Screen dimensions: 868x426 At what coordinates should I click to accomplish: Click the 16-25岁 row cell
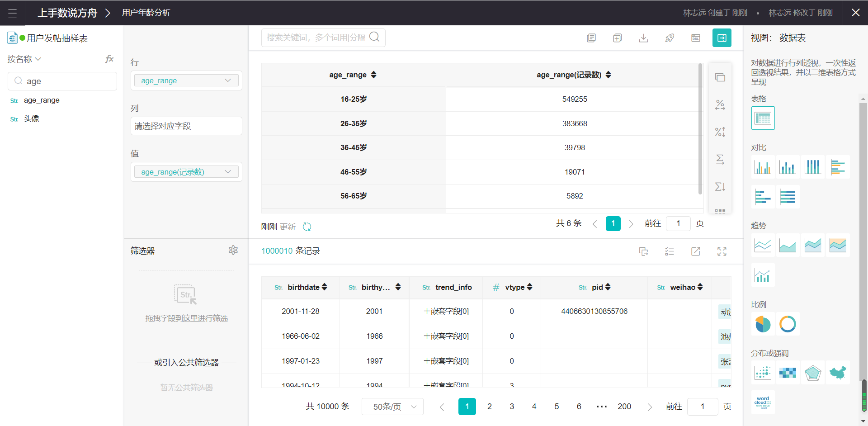(x=354, y=99)
